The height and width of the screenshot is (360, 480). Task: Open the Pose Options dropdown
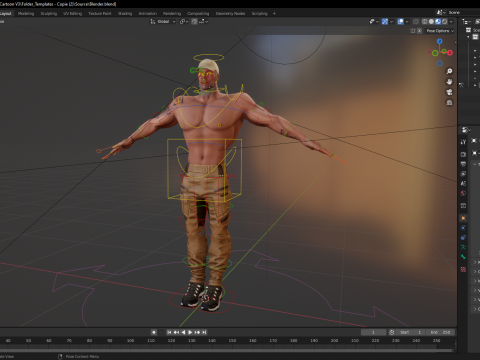440,31
